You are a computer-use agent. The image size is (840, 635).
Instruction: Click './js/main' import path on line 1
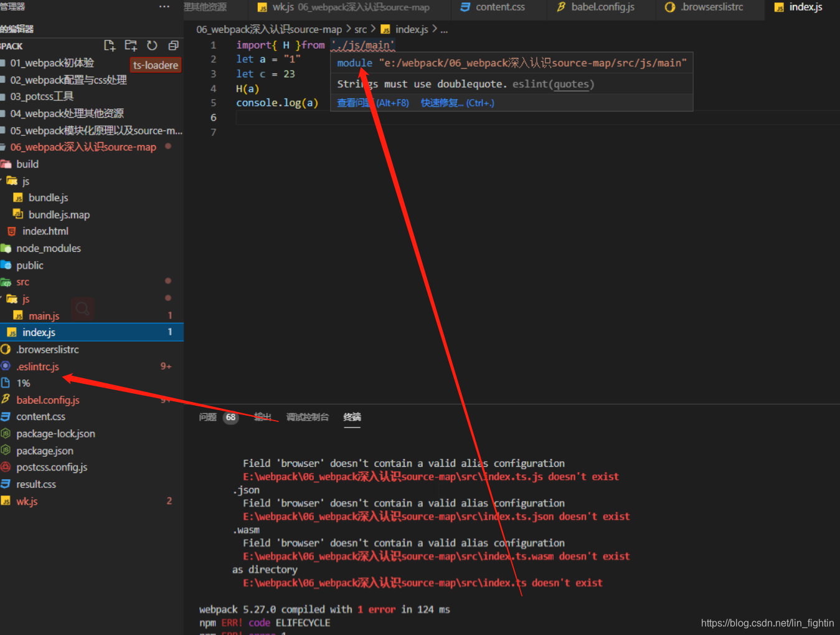362,45
